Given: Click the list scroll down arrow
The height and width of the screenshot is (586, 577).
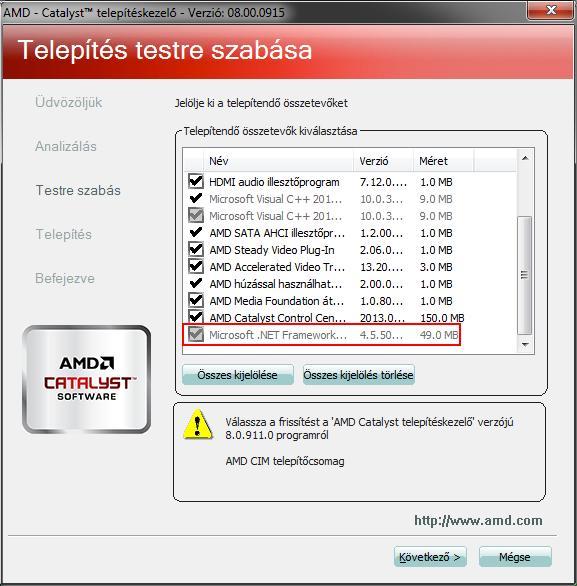Looking at the screenshot, I should point(525,344).
